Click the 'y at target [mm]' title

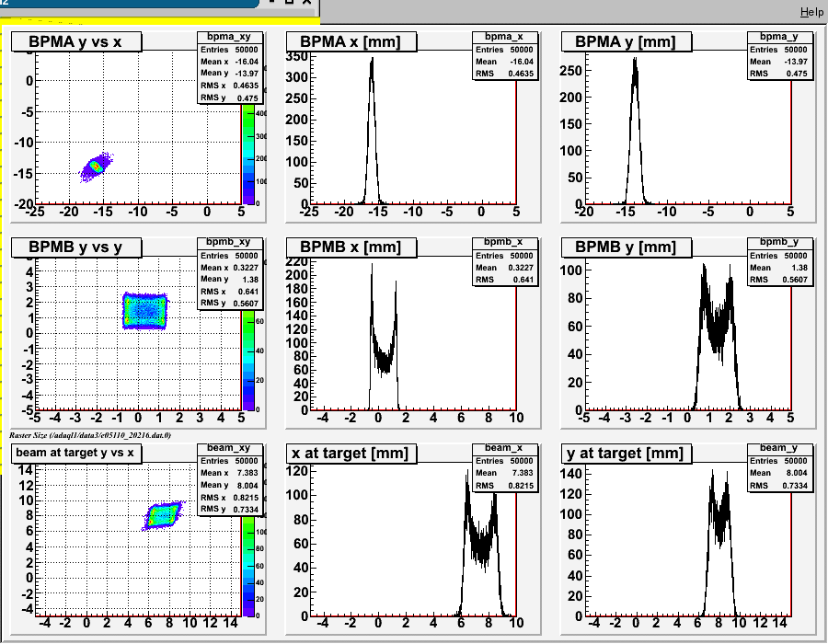click(627, 453)
